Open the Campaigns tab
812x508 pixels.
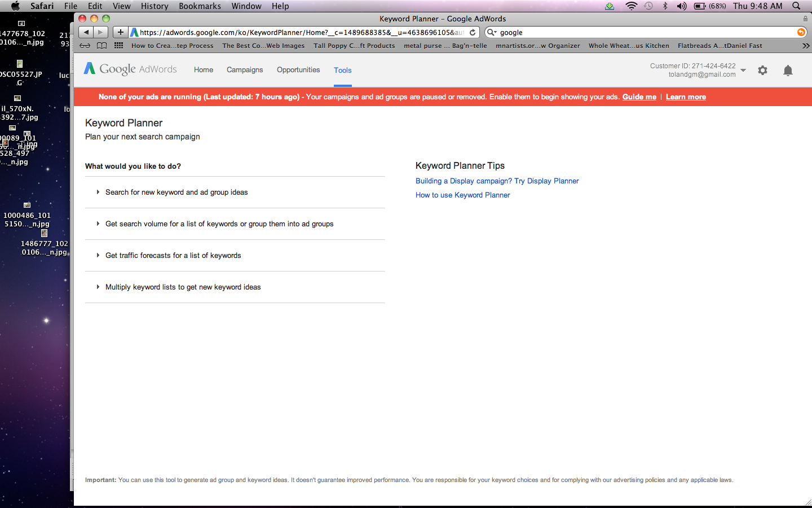pos(245,70)
